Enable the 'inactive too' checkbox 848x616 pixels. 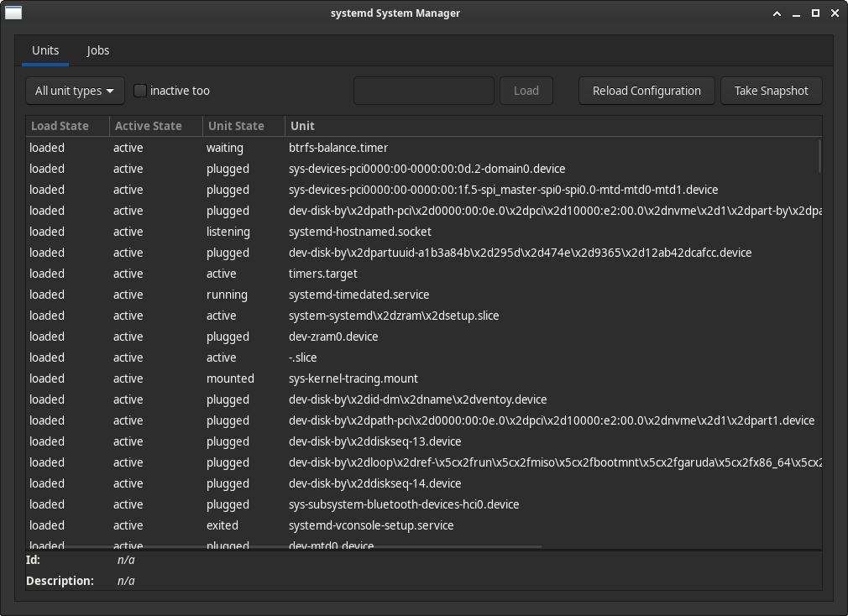(140, 91)
